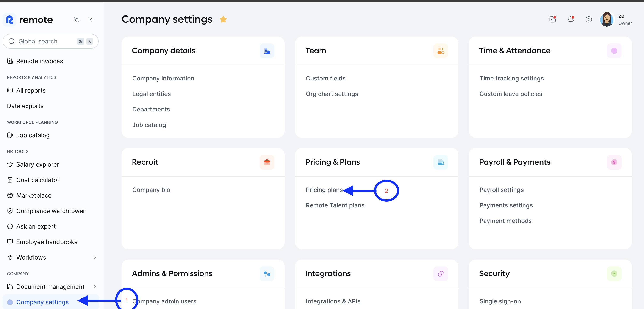Open Company bio link

pyautogui.click(x=151, y=190)
